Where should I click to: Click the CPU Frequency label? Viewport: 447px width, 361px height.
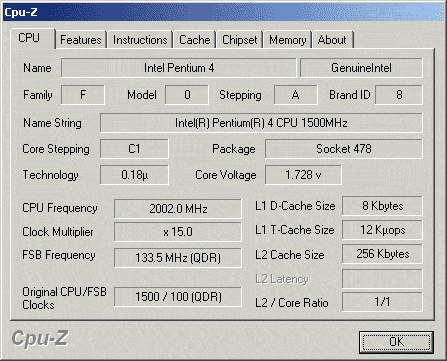(x=60, y=208)
